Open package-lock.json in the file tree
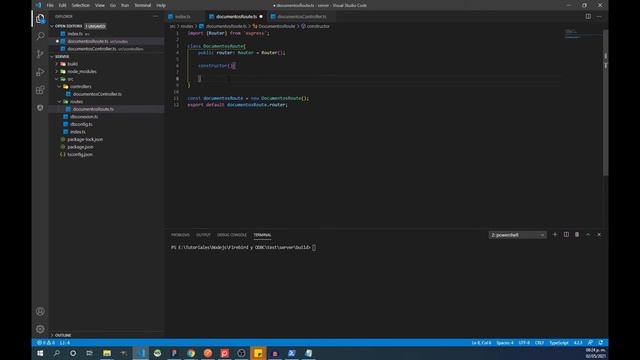The height and width of the screenshot is (360, 640). [x=85, y=140]
